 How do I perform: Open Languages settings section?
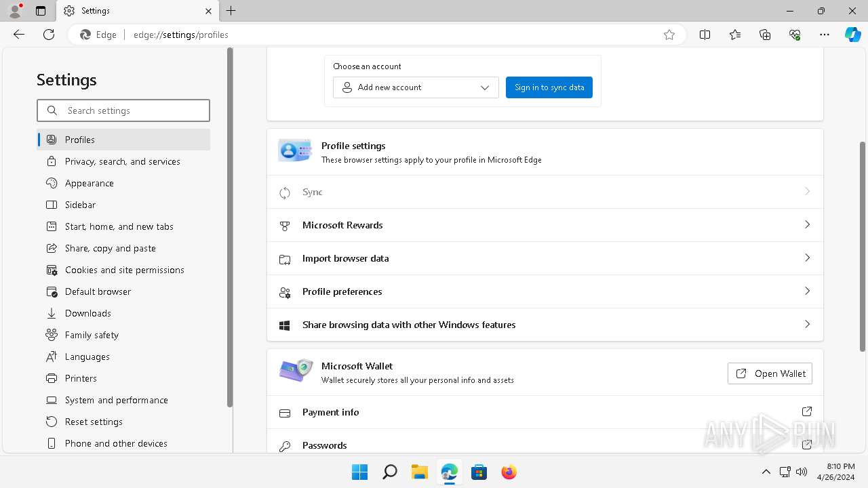pos(123,357)
